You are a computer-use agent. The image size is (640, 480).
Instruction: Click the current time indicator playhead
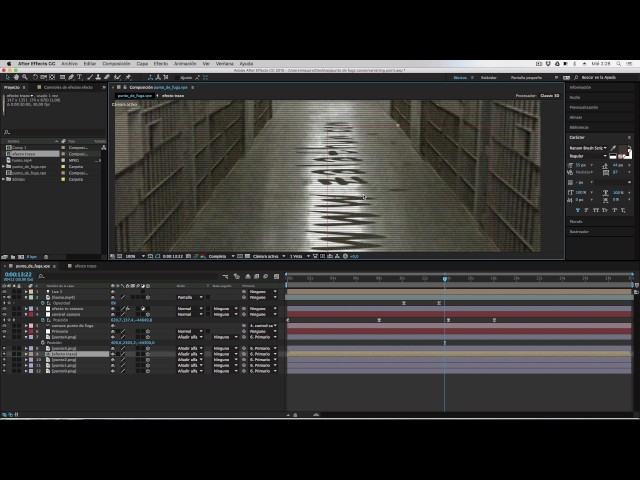tap(445, 278)
